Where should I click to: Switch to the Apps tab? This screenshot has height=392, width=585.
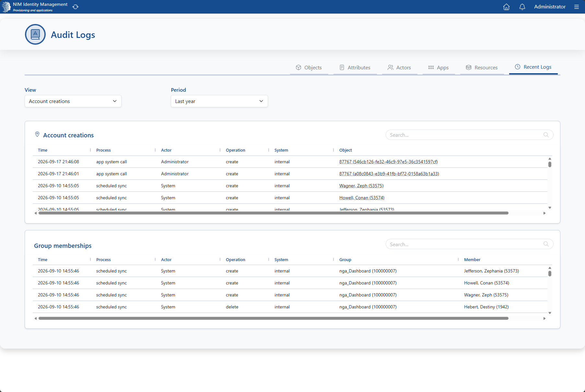pos(439,67)
